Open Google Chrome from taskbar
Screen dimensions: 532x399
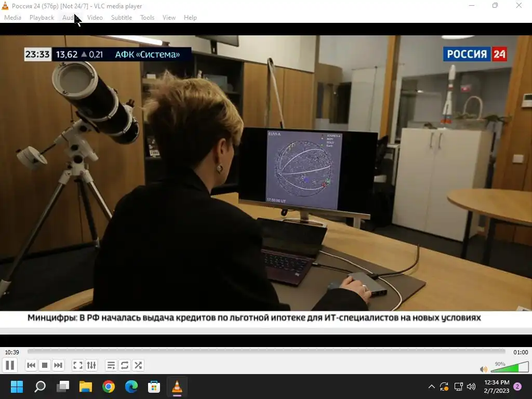109,387
